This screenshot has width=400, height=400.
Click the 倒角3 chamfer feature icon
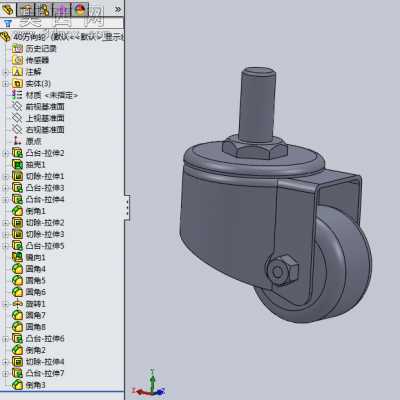[x=17, y=385]
